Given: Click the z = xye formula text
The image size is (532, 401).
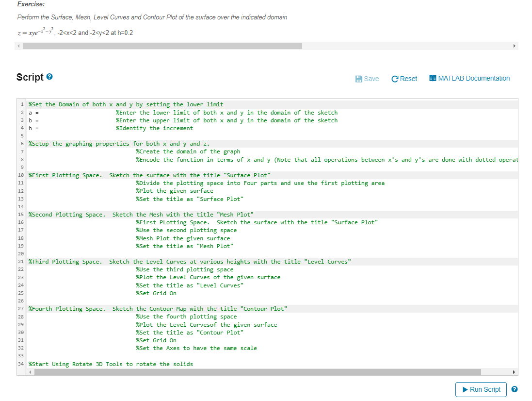Looking at the screenshot, I should 35,32.
